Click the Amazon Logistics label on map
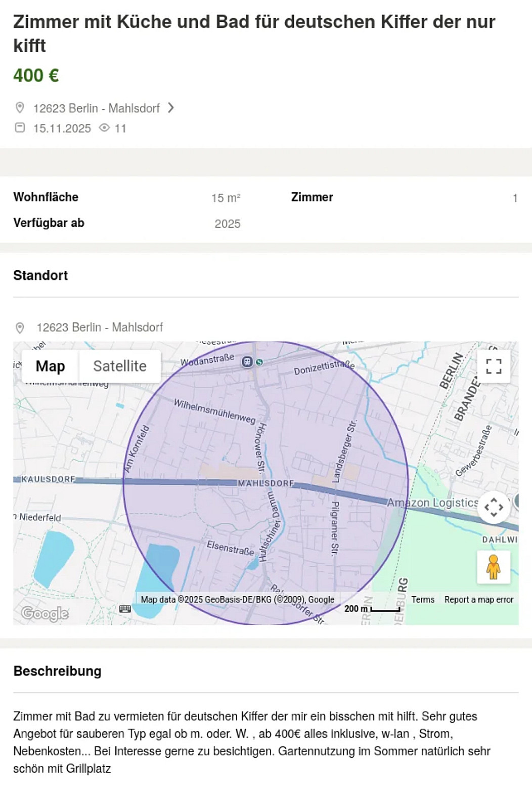The width and height of the screenshot is (532, 785). click(x=432, y=502)
